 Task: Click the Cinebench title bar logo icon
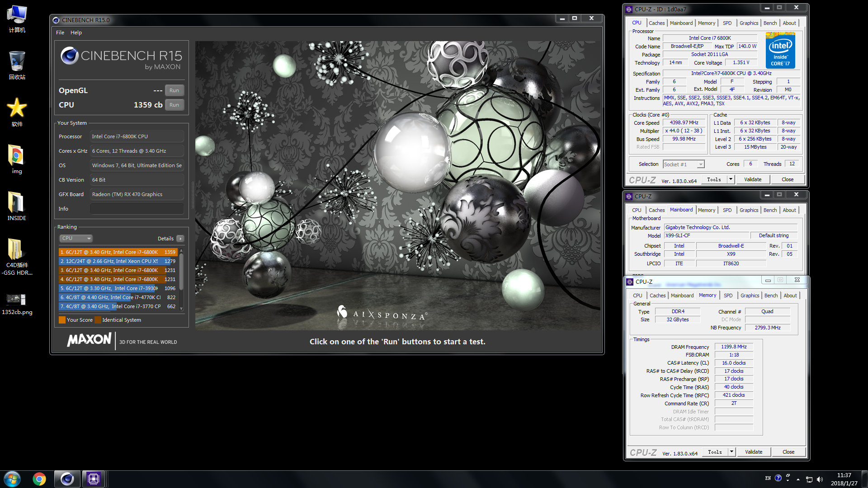click(56, 20)
